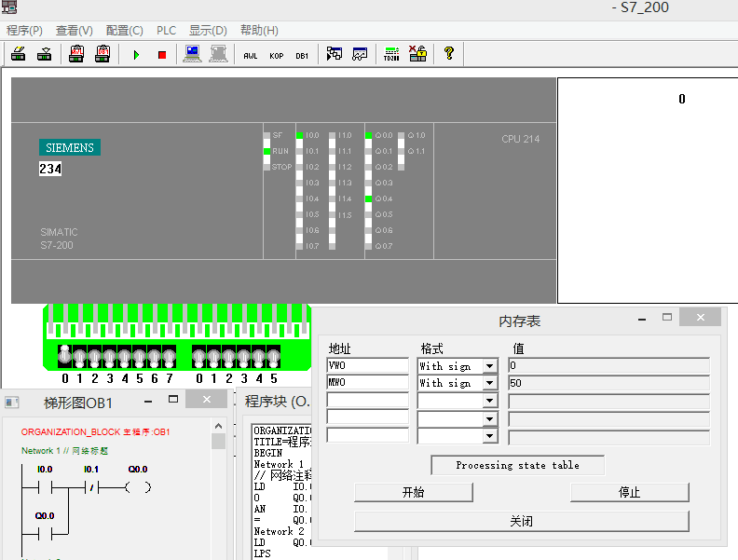The image size is (738, 560).
Task: Open the 配置(C) menu
Action: coord(124,31)
